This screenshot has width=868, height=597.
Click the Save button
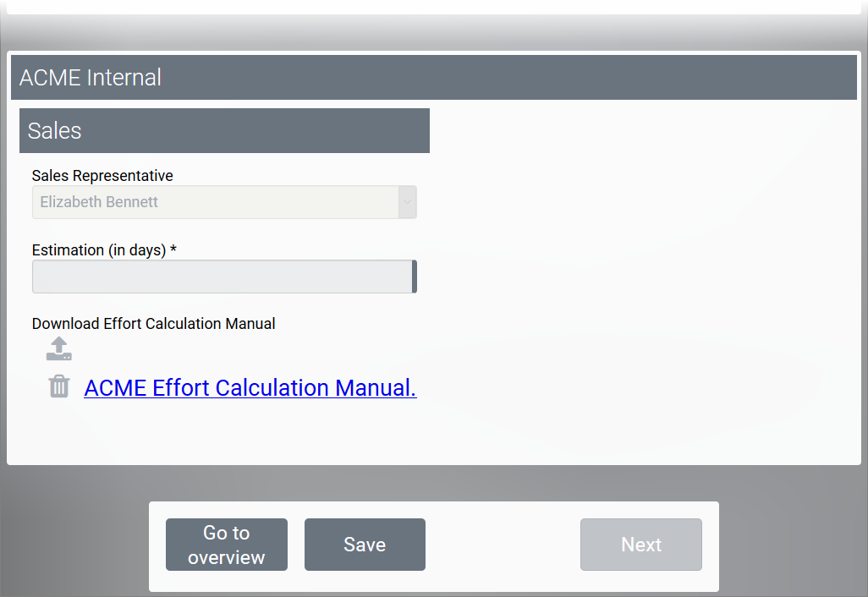coord(365,544)
